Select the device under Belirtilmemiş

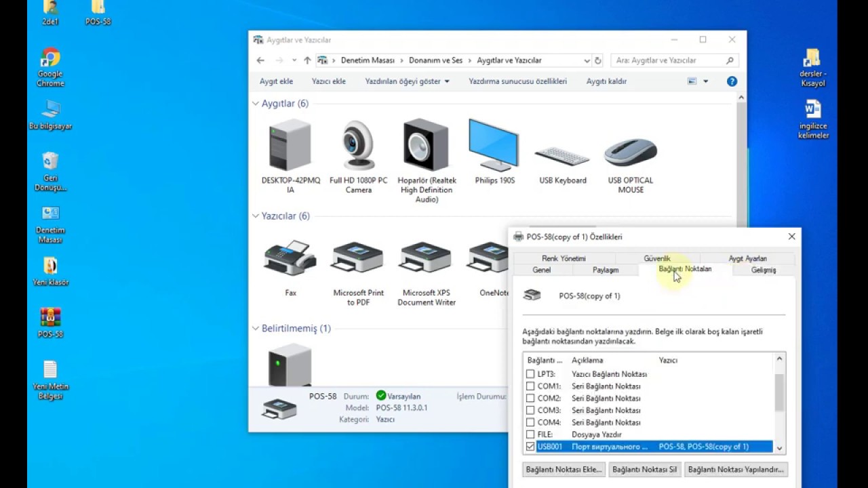(290, 364)
